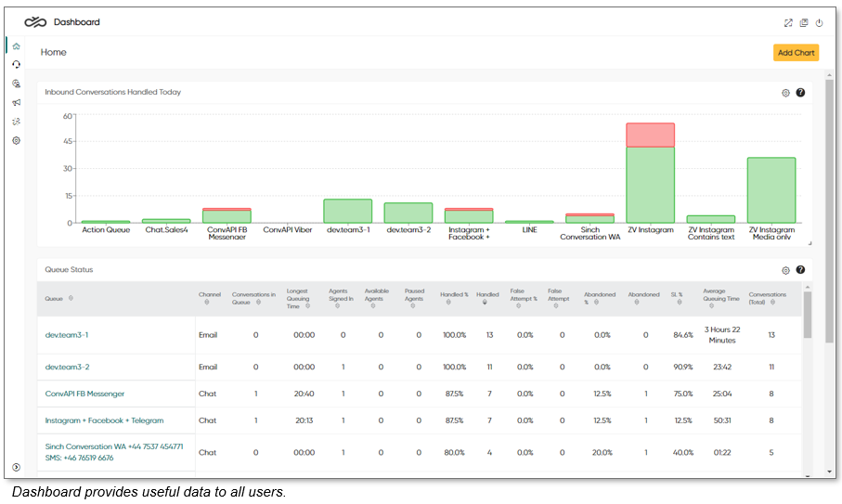Click the ZV Instagram green handled bar
The height and width of the screenshot is (504, 842).
click(x=650, y=185)
